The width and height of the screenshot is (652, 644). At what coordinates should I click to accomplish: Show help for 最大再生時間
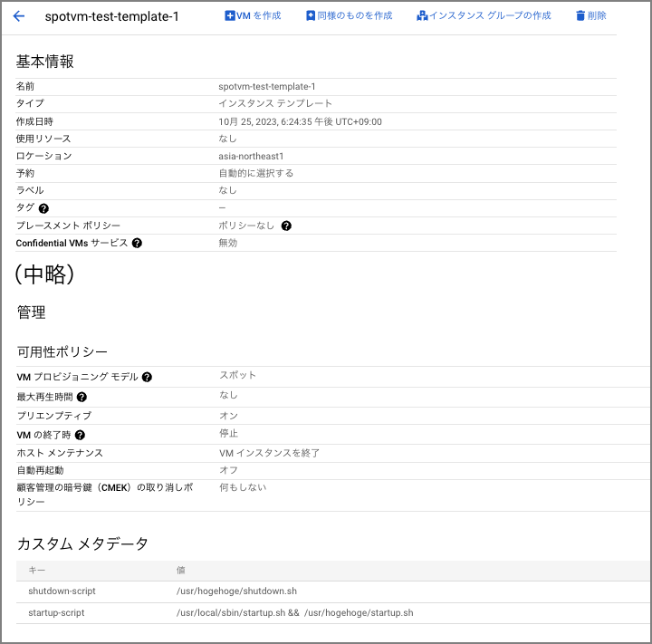(81, 397)
